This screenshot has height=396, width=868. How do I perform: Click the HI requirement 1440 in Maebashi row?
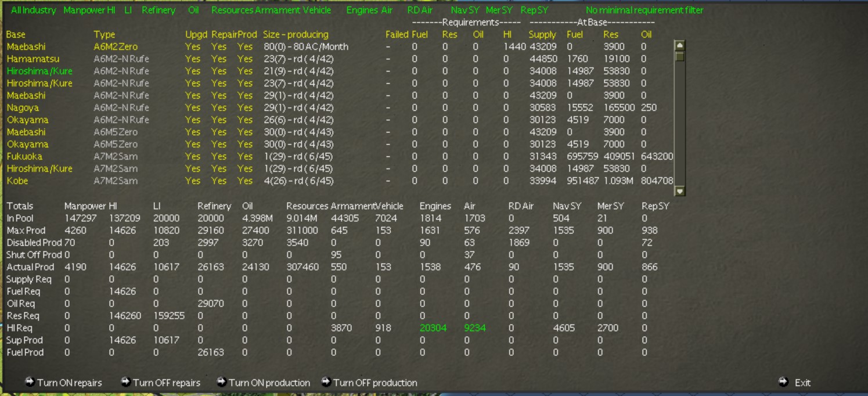coord(514,46)
